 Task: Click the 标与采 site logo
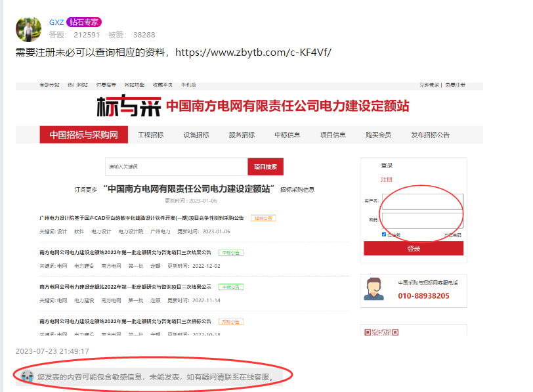(129, 106)
